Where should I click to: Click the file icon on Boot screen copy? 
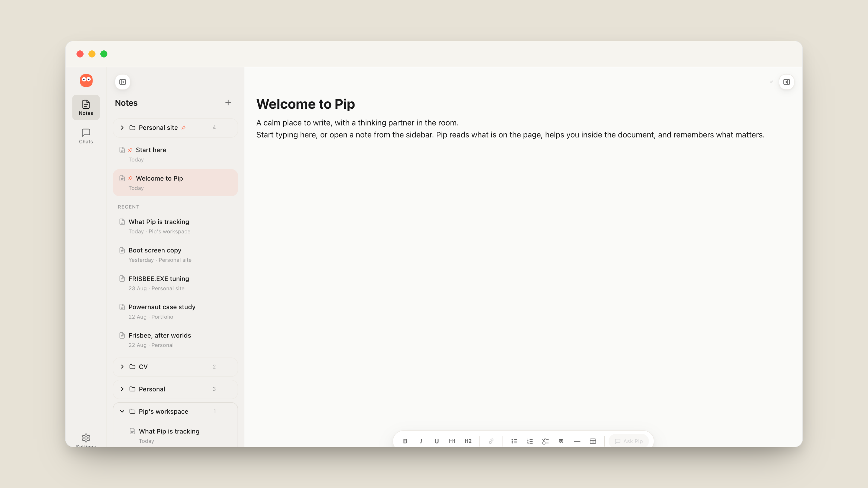coord(122,250)
